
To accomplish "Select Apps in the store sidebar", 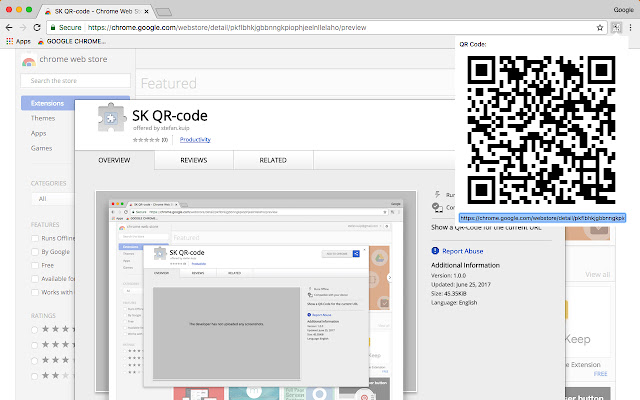I will [38, 133].
